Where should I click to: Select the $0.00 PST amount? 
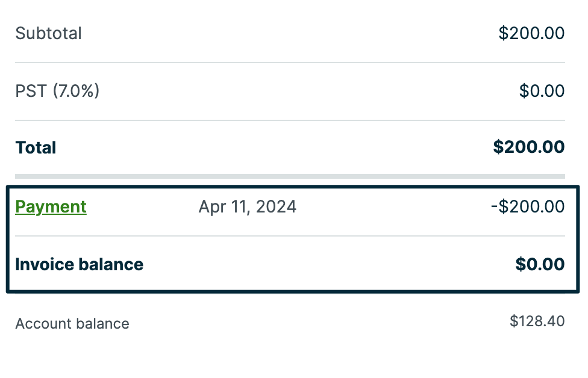pos(542,91)
